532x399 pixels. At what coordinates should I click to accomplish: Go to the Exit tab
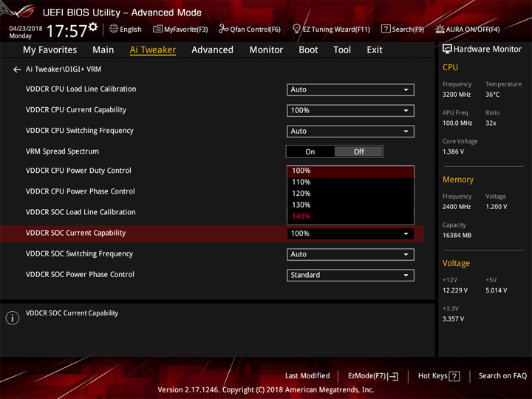[x=374, y=50]
